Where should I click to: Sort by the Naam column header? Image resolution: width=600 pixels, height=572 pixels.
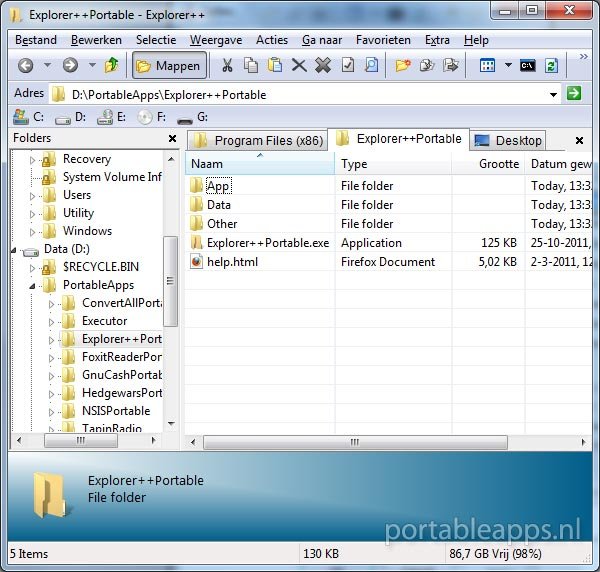click(260, 164)
